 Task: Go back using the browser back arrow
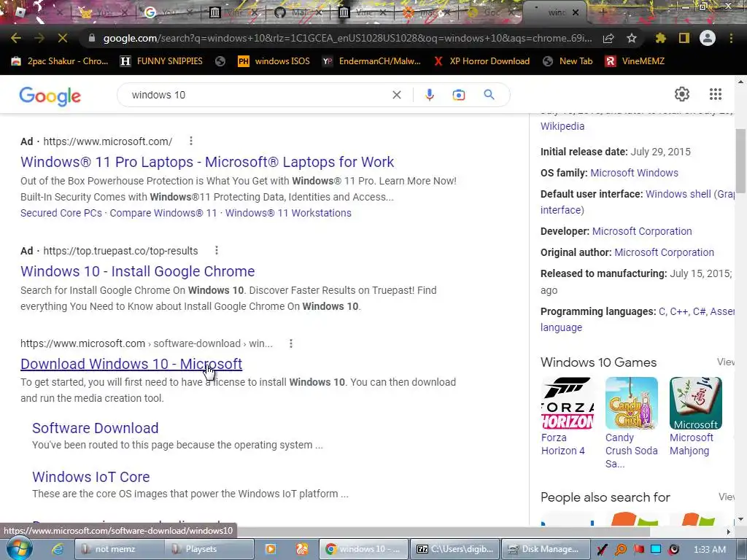point(16,38)
